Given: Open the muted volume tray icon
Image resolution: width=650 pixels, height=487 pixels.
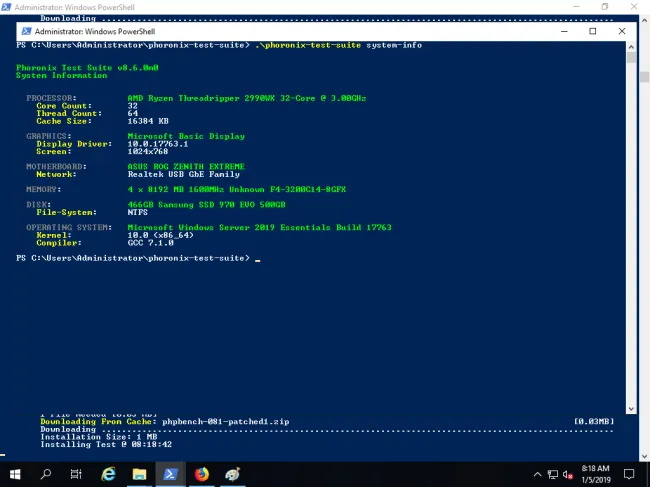Looking at the screenshot, I should [x=568, y=475].
